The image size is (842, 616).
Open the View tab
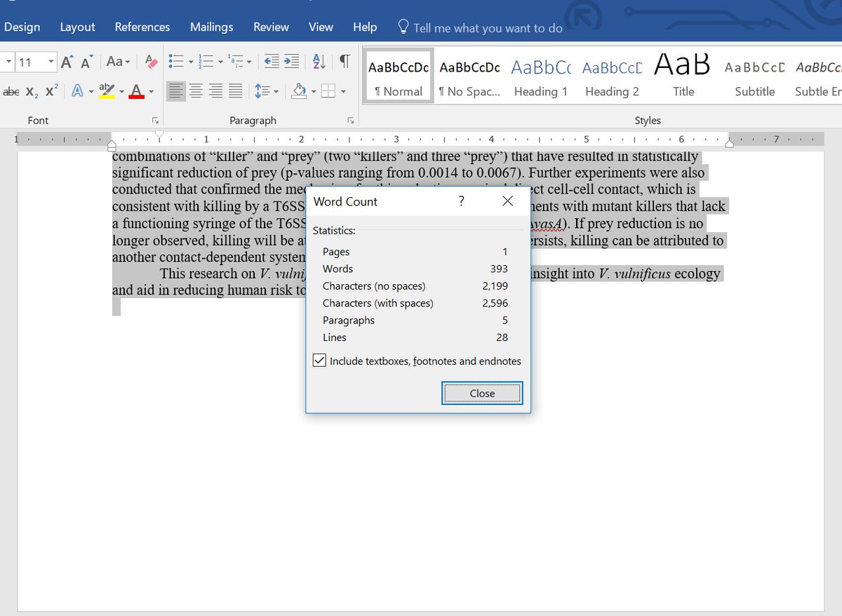(321, 27)
